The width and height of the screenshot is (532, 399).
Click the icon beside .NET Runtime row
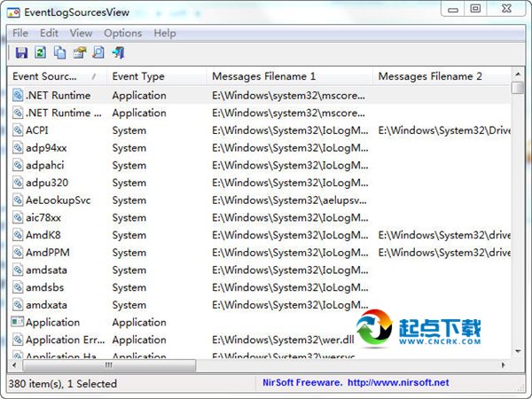(x=18, y=96)
